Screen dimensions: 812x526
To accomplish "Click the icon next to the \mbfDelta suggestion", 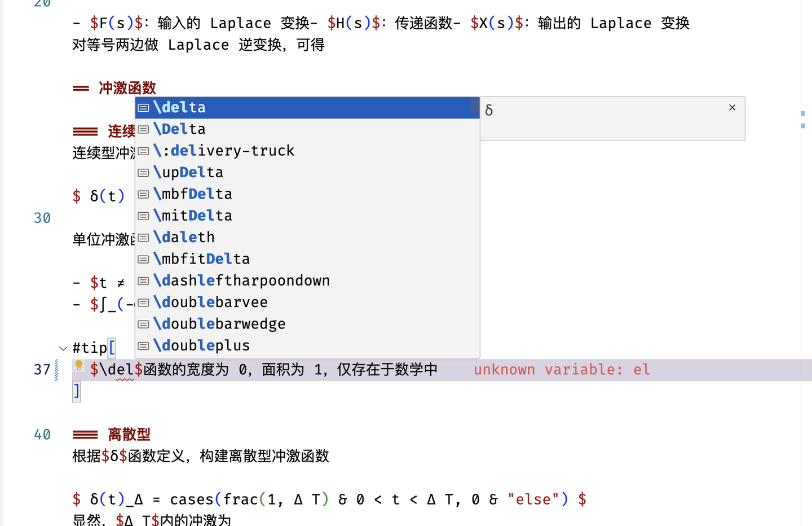I will pyautogui.click(x=143, y=194).
